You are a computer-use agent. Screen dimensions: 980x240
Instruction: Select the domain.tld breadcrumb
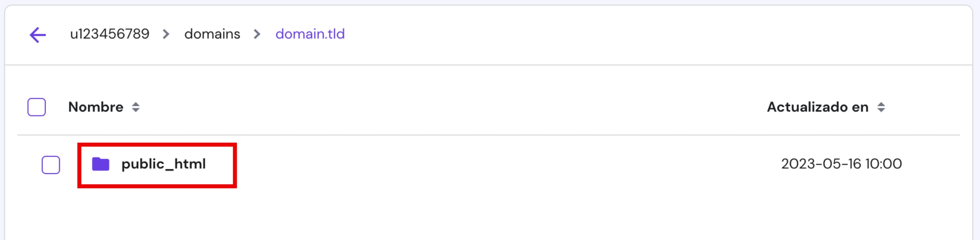tap(310, 34)
